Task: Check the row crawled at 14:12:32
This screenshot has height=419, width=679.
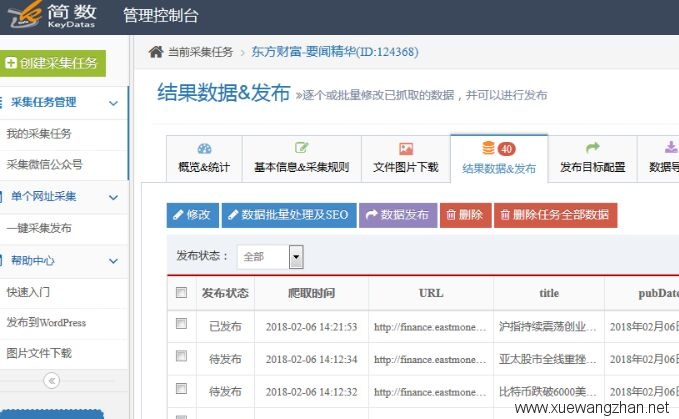Action: click(x=181, y=389)
